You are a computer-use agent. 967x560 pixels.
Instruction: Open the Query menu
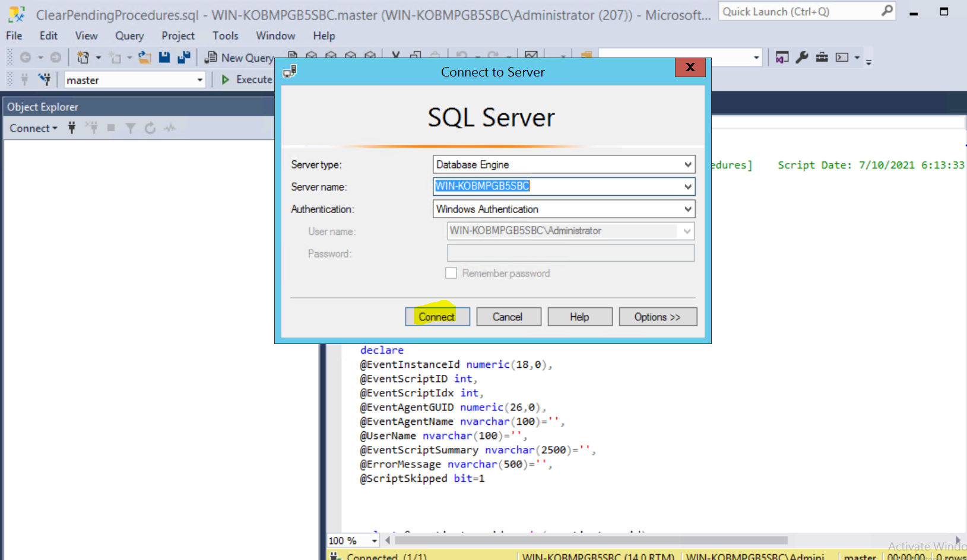pyautogui.click(x=129, y=36)
